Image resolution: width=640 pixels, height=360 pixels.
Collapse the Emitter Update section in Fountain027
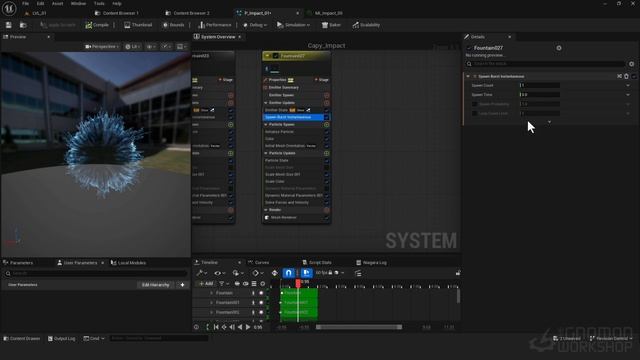point(266,103)
